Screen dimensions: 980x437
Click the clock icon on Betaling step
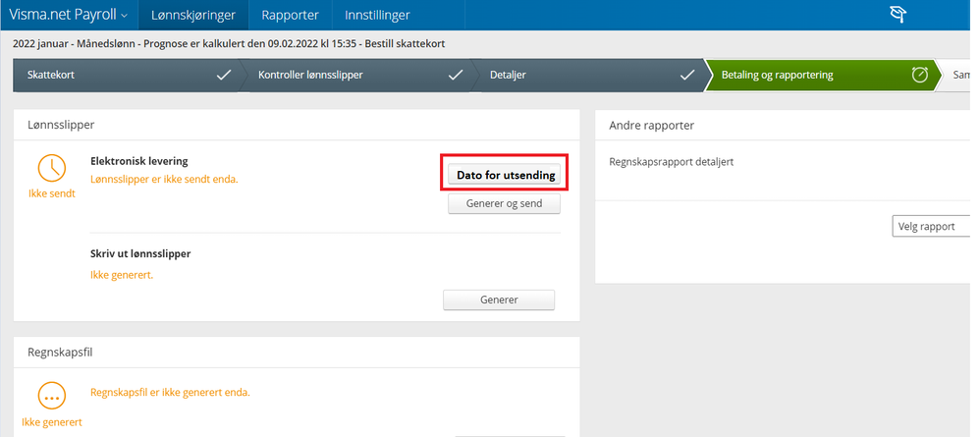click(920, 75)
